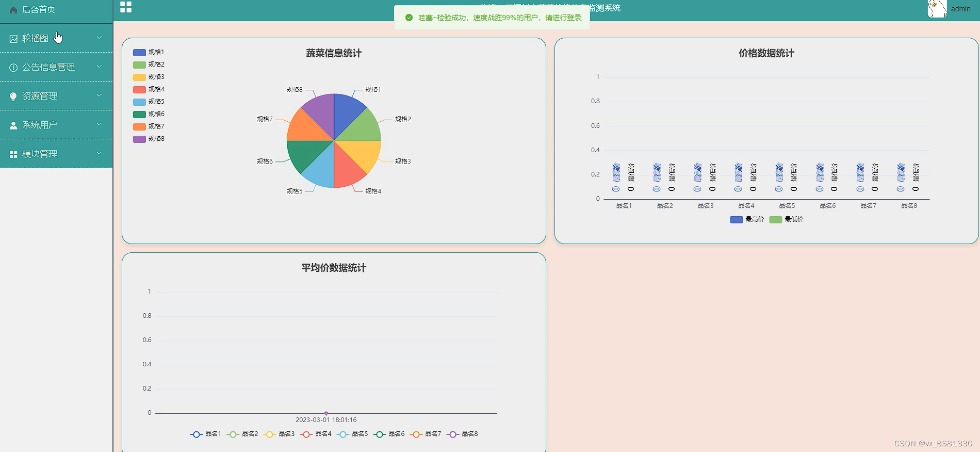Viewport: 980px width, 452px height.
Task: Open the 公告信息管理 menu item
Action: pos(56,67)
